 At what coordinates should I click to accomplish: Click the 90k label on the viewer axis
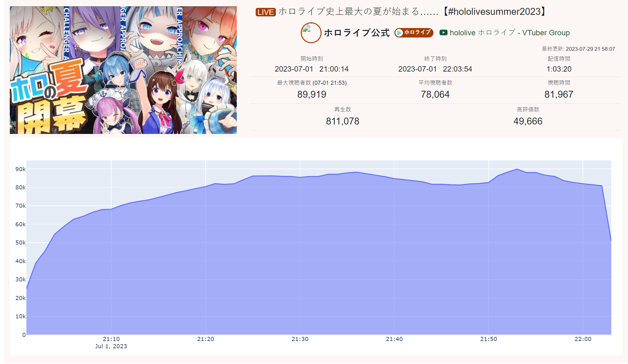(x=20, y=169)
